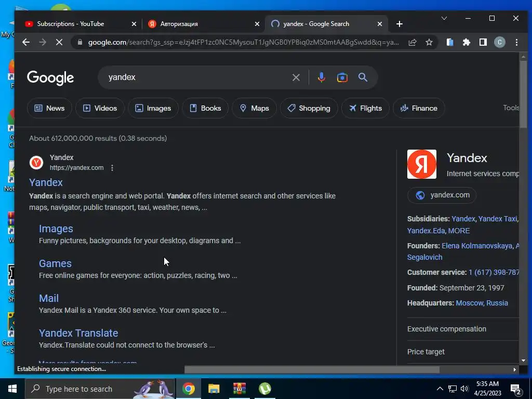The width and height of the screenshot is (532, 399).
Task: Filter results by Finance
Action: pyautogui.click(x=419, y=108)
